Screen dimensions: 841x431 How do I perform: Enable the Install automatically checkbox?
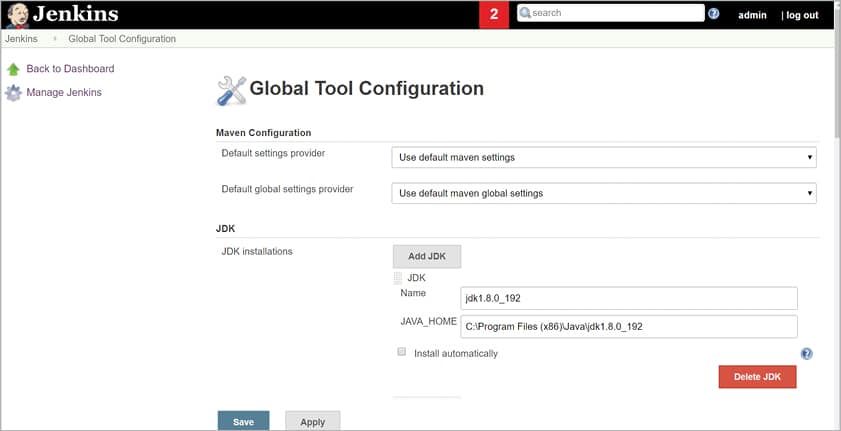click(402, 352)
